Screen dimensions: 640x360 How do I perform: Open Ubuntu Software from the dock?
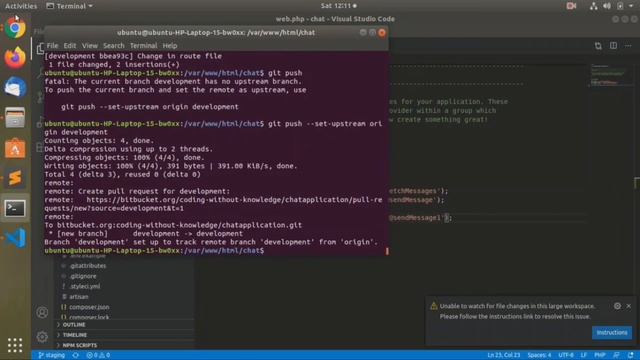15,148
